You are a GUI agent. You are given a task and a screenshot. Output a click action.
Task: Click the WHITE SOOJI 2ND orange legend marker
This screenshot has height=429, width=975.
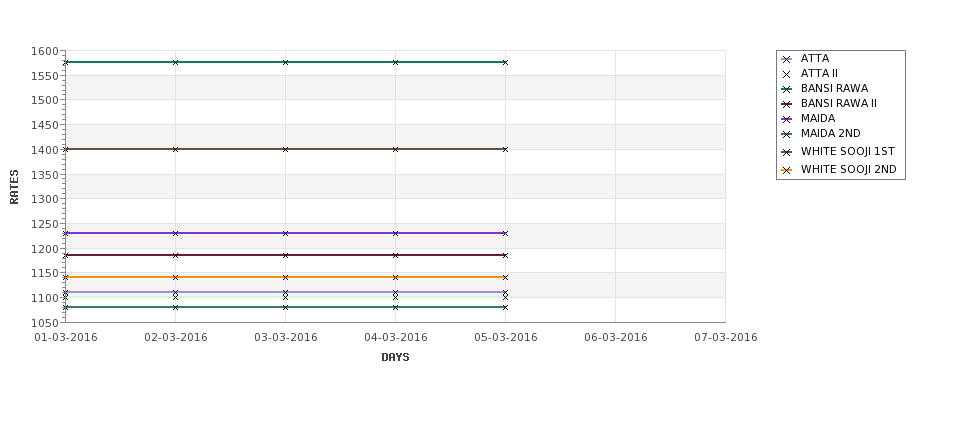(x=786, y=170)
